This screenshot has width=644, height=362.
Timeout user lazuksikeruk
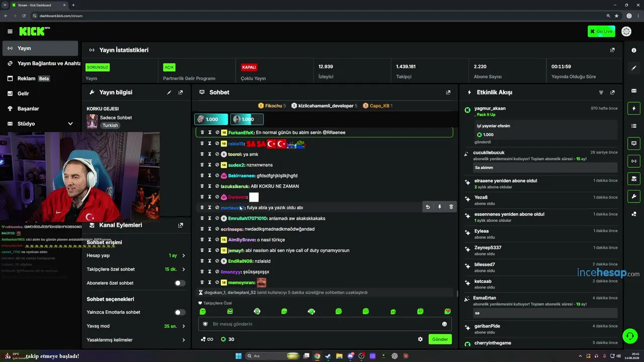(x=210, y=187)
